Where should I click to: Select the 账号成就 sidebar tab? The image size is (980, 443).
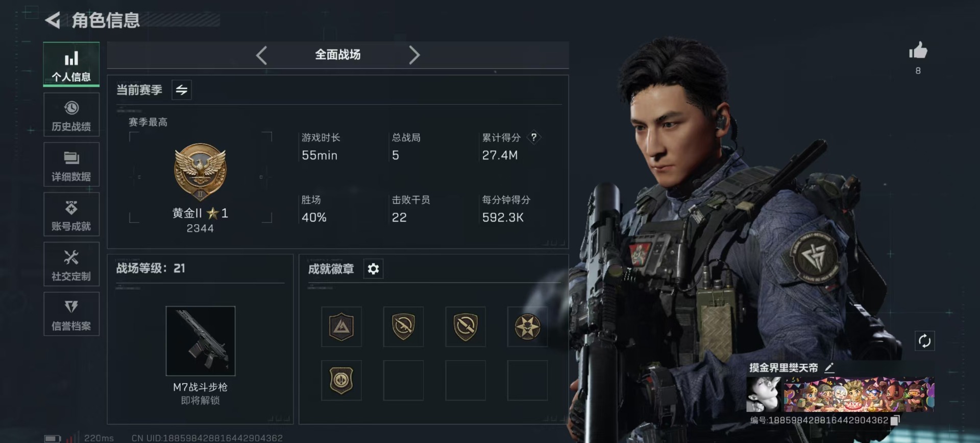click(x=71, y=215)
